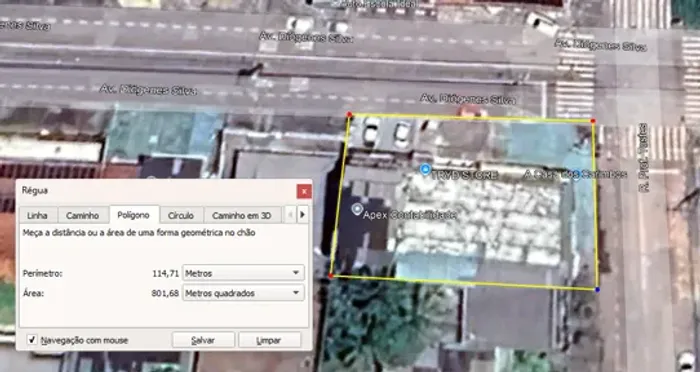
Task: Select the Polígono tab
Action: coord(133,215)
